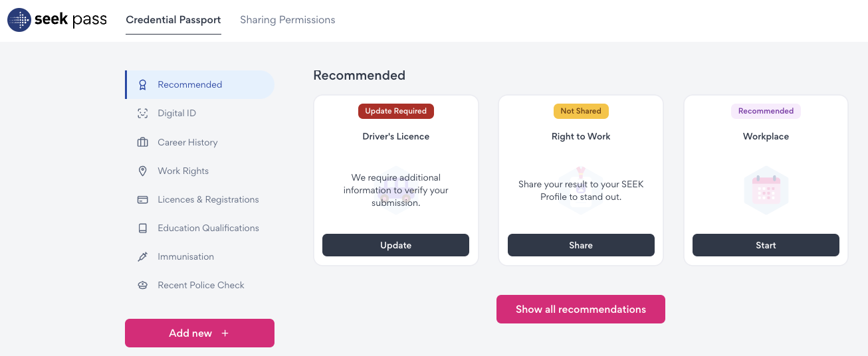
Task: Click the Education Qualifications book icon
Action: coord(142,228)
